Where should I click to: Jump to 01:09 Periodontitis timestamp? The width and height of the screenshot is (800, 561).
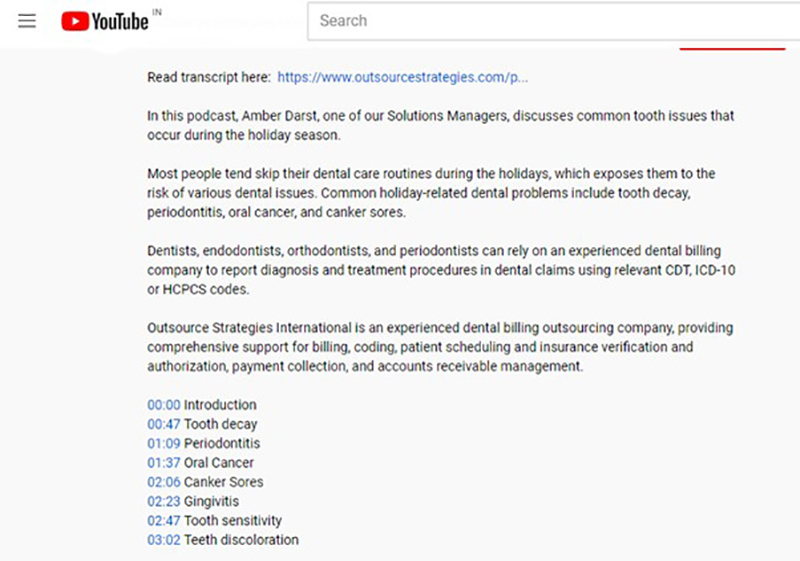pos(164,443)
